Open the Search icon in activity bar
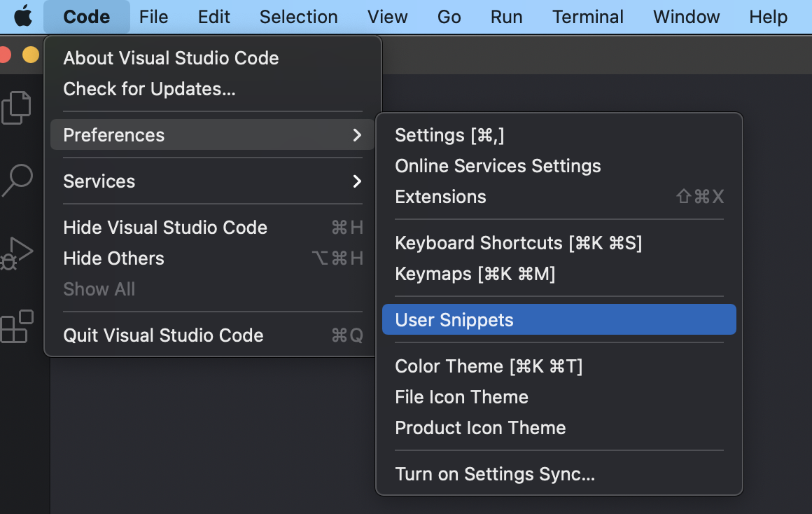The height and width of the screenshot is (514, 812). (17, 180)
